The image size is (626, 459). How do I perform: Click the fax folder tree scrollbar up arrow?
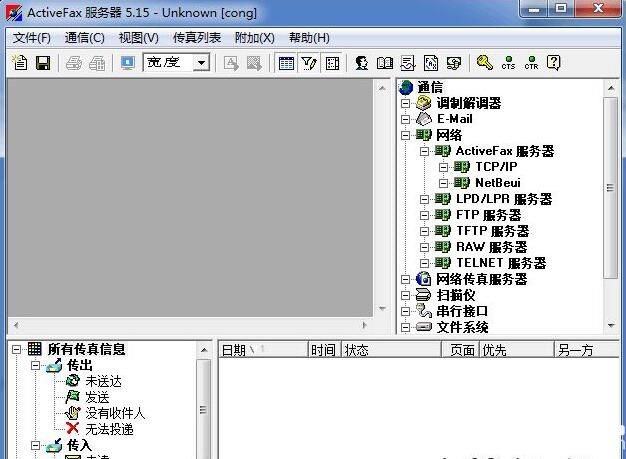(204, 350)
